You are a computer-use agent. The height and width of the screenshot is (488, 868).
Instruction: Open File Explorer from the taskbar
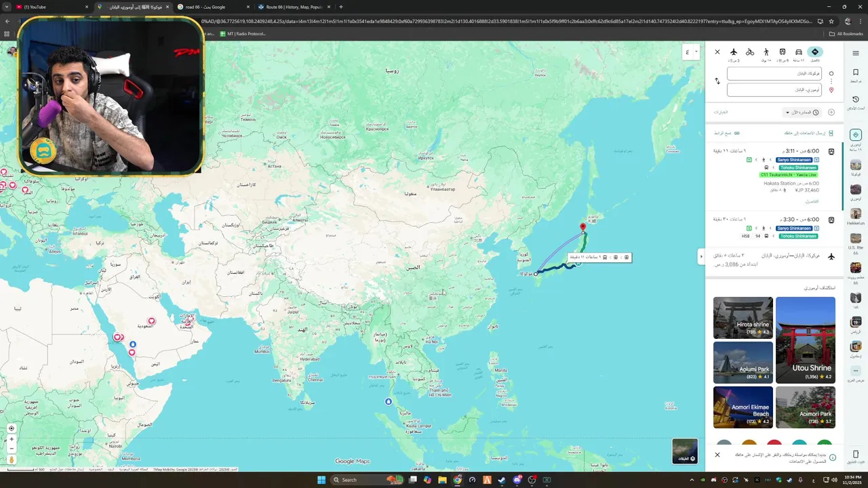(x=442, y=480)
